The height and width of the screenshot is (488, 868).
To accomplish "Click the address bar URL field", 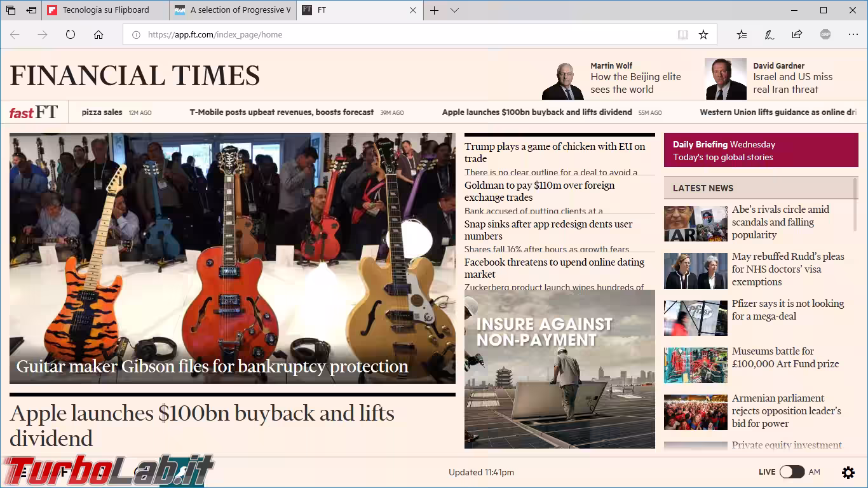I will pyautogui.click(x=407, y=35).
